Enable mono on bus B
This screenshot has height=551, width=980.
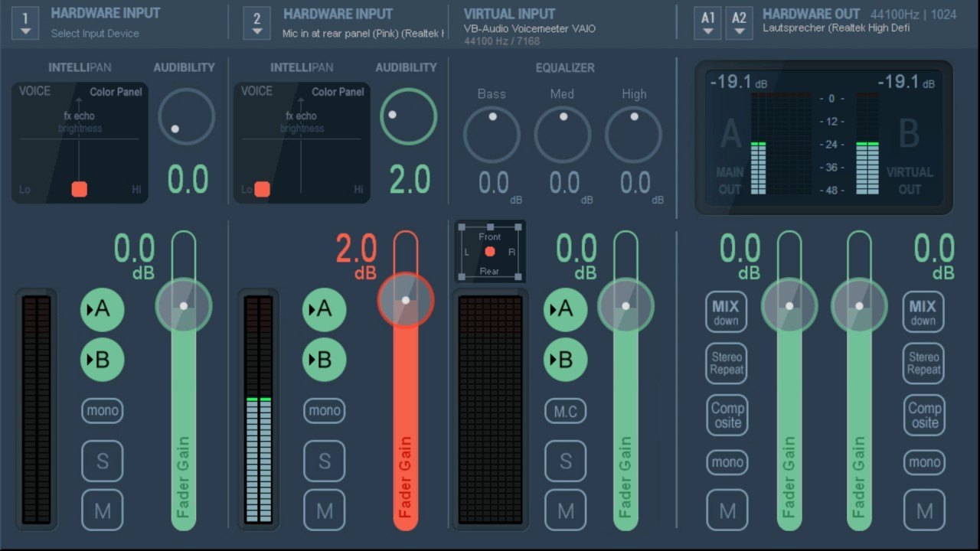(924, 462)
